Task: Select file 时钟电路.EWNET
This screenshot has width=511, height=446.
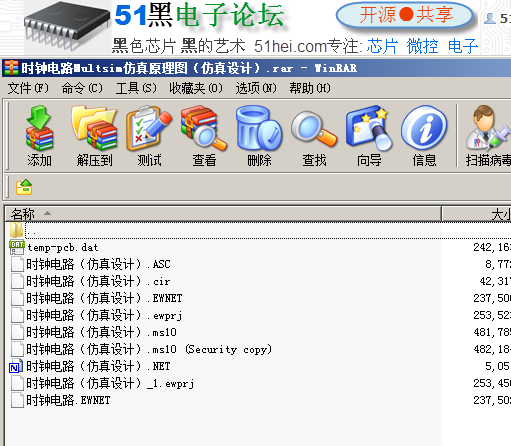Action: click(x=68, y=400)
